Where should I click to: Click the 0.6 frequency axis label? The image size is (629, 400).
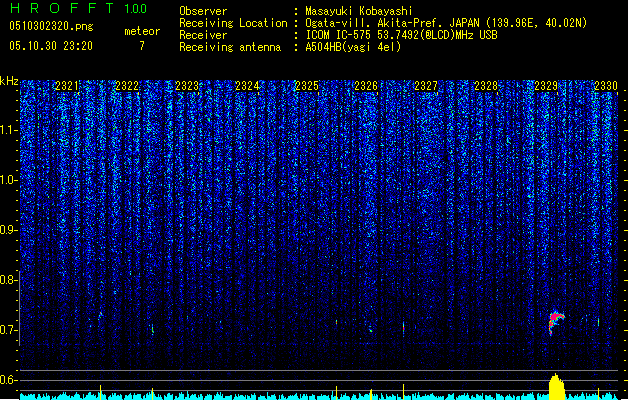pos(9,380)
